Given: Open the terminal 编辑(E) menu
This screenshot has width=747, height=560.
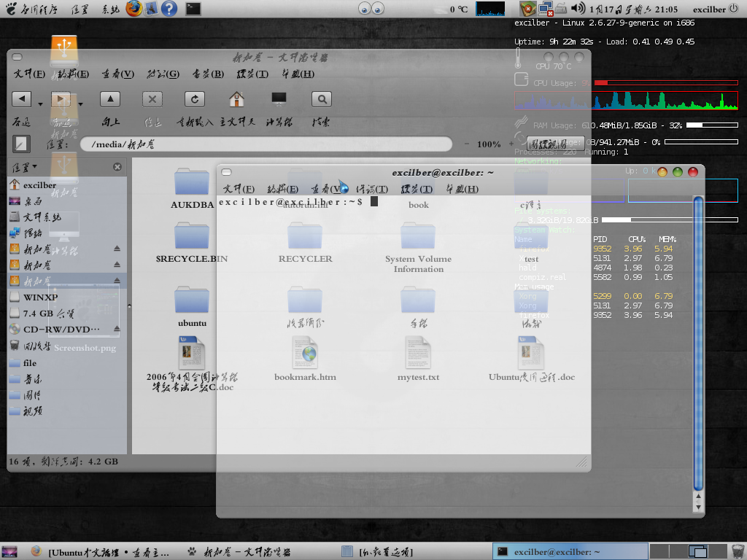Looking at the screenshot, I should pyautogui.click(x=282, y=189).
